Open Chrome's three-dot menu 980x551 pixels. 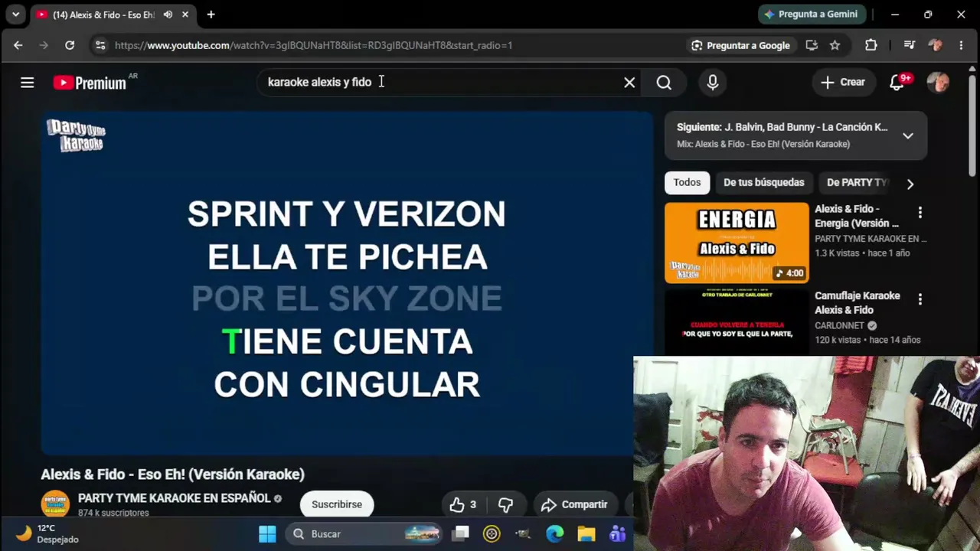click(962, 45)
